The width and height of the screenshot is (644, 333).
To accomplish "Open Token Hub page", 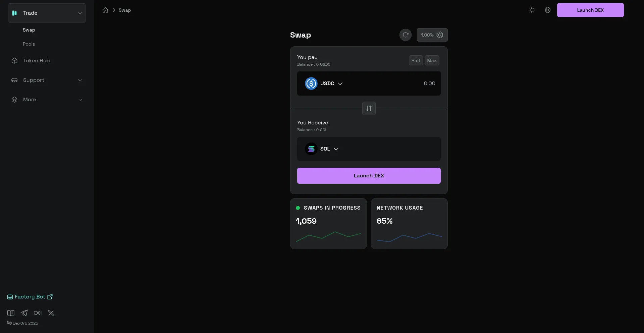I will coord(47,61).
